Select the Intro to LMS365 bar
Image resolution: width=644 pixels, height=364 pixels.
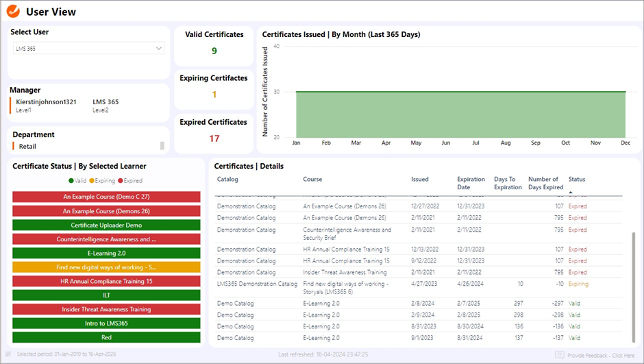tap(106, 323)
